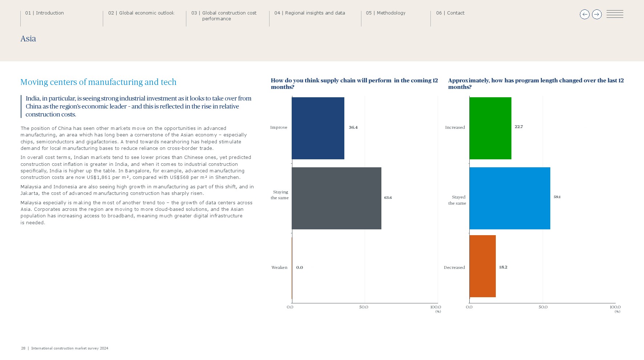Go to 02 Global economic outlook
Screen dimensions: 644x360
pos(141,13)
